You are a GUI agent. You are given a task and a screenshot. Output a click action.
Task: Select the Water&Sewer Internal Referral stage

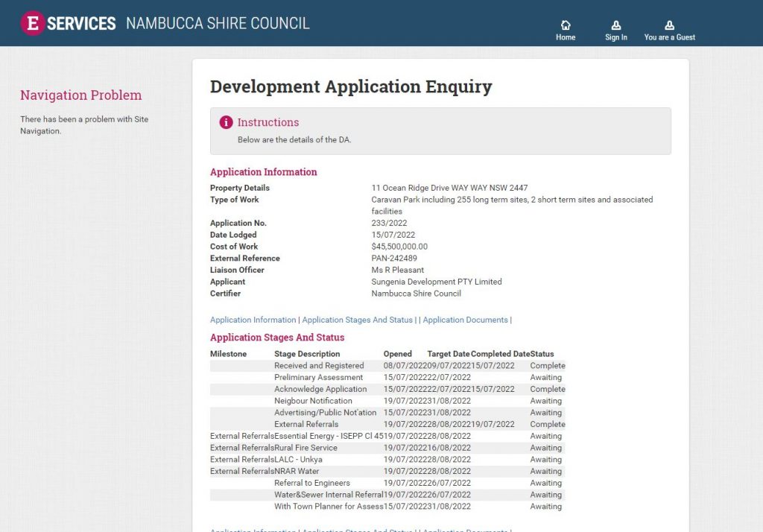(329, 495)
